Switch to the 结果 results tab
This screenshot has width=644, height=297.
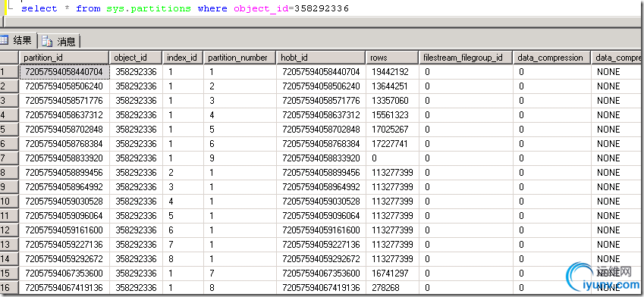[17, 41]
